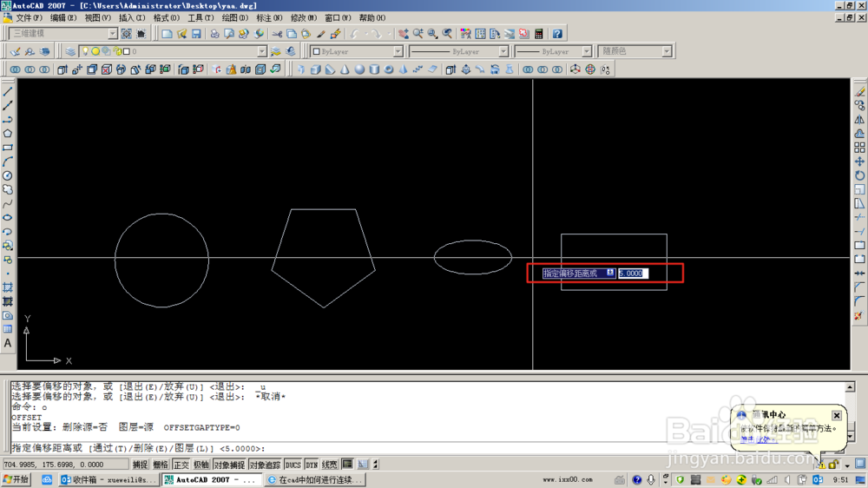The width and height of the screenshot is (868, 488).
Task: Open the 帮助 menu
Action: pyautogui.click(x=372, y=17)
